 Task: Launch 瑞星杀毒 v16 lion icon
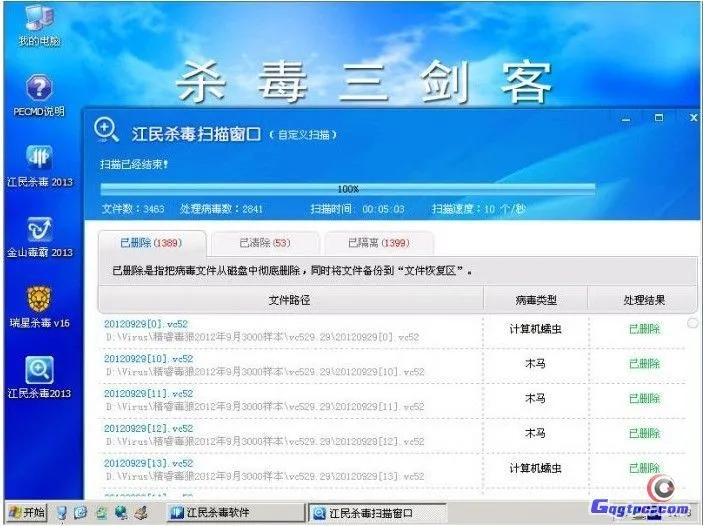39,307
